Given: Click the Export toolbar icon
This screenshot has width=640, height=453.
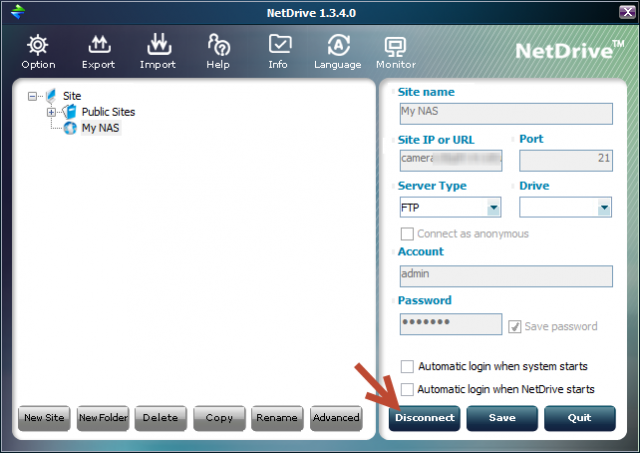Looking at the screenshot, I should click(x=99, y=45).
